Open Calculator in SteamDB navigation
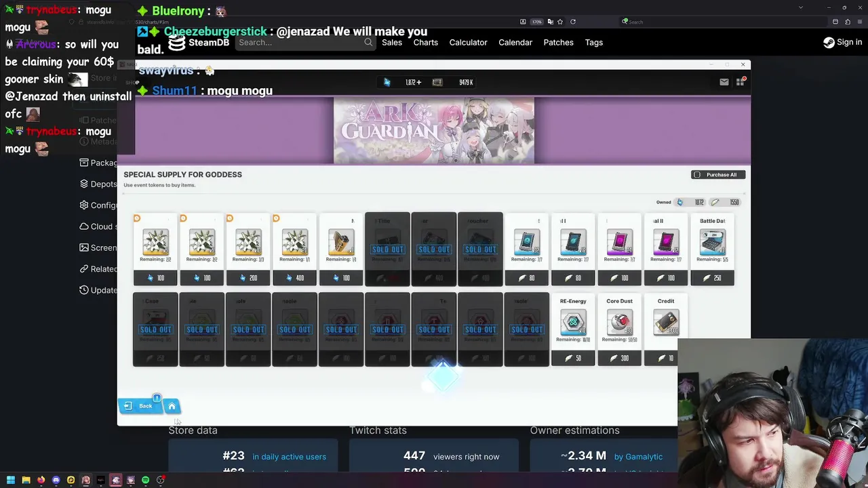This screenshot has width=868, height=488. (x=468, y=42)
